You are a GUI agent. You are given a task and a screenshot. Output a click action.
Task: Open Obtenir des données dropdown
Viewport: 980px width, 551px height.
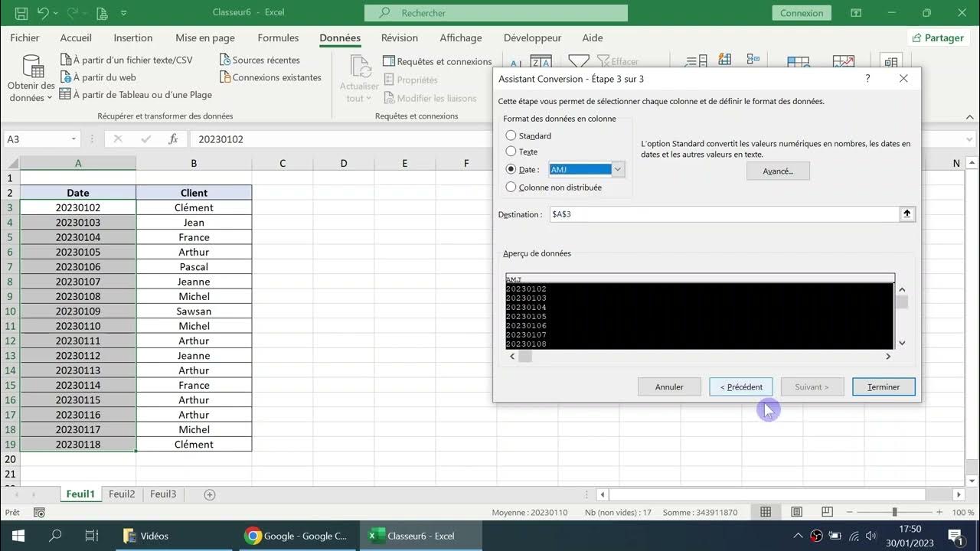click(x=31, y=79)
